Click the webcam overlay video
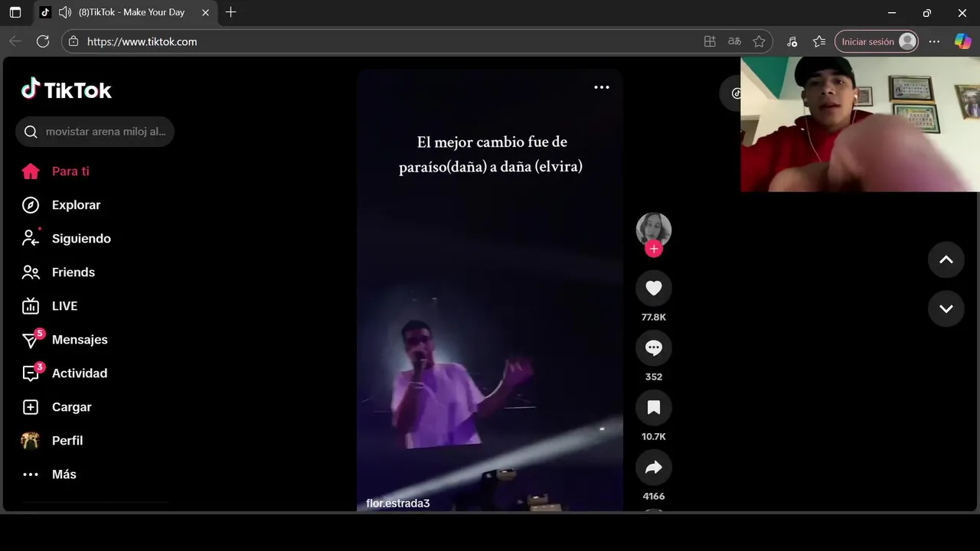Screen dimensions: 980x551 [x=860, y=124]
